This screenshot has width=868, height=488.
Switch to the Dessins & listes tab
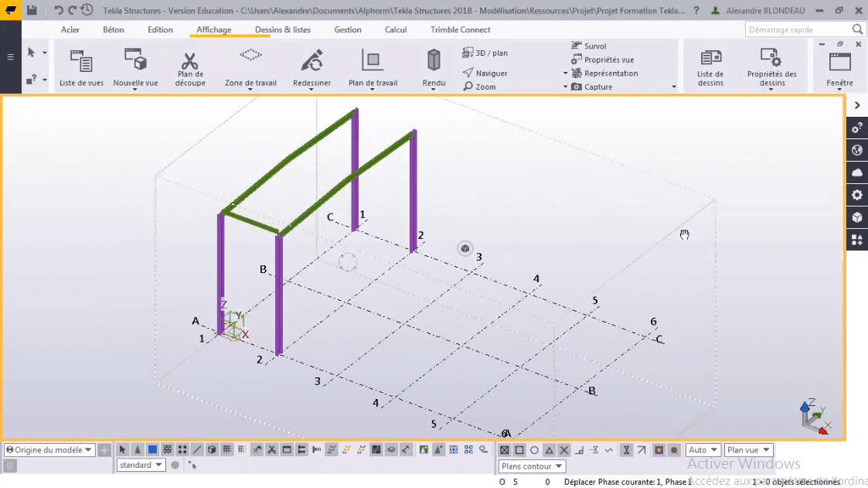pos(283,29)
